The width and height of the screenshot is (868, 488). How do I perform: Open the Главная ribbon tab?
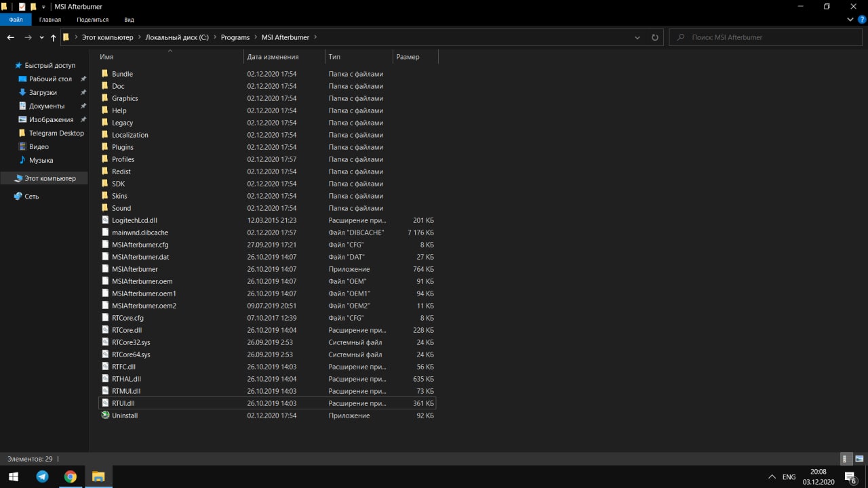[x=50, y=20]
